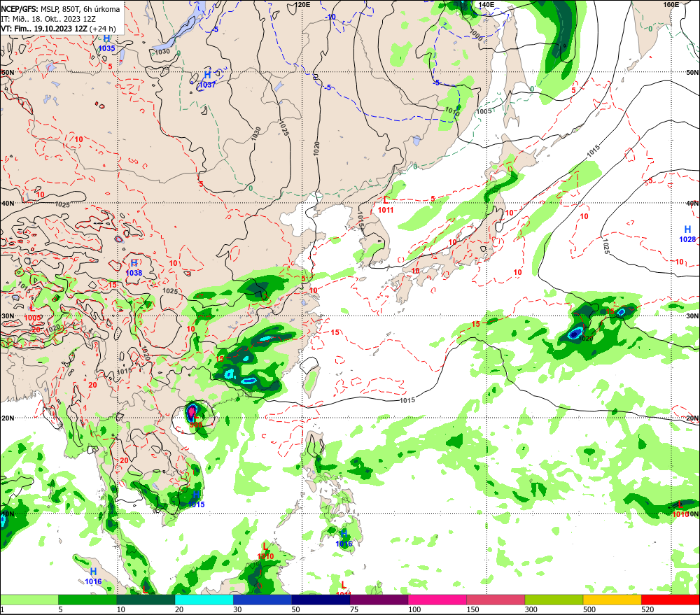The image size is (700, 615).
Task: Click the valid time 'VT: Fim.. 19.10.2023 12Z'
Action: 43,29
